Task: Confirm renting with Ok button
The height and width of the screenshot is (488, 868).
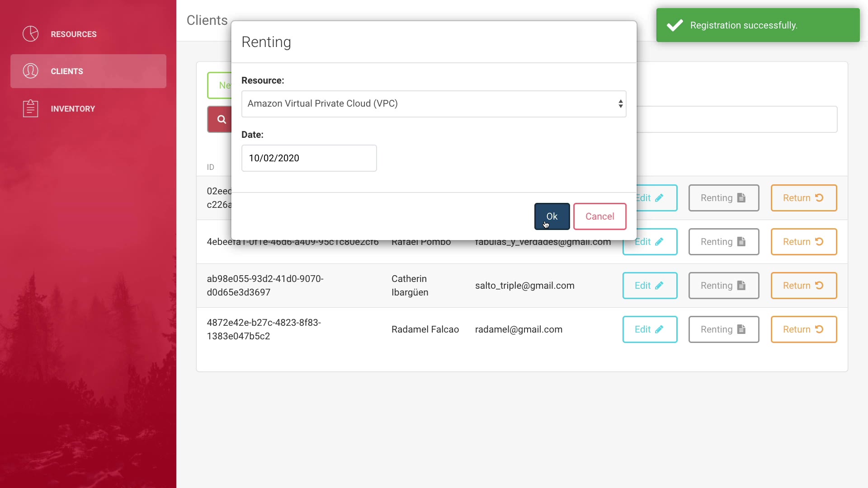Action: click(x=552, y=216)
